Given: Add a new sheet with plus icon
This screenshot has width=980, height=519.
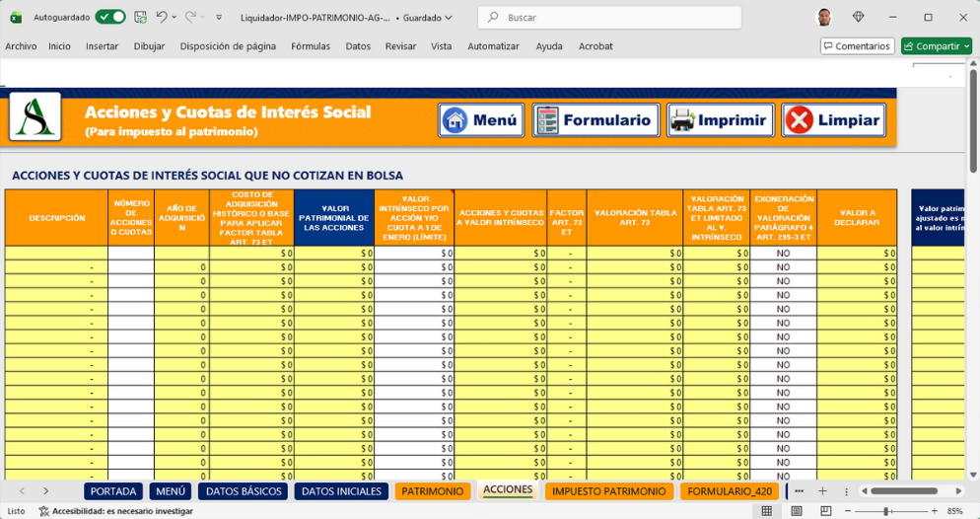Looking at the screenshot, I should pyautogui.click(x=822, y=491).
